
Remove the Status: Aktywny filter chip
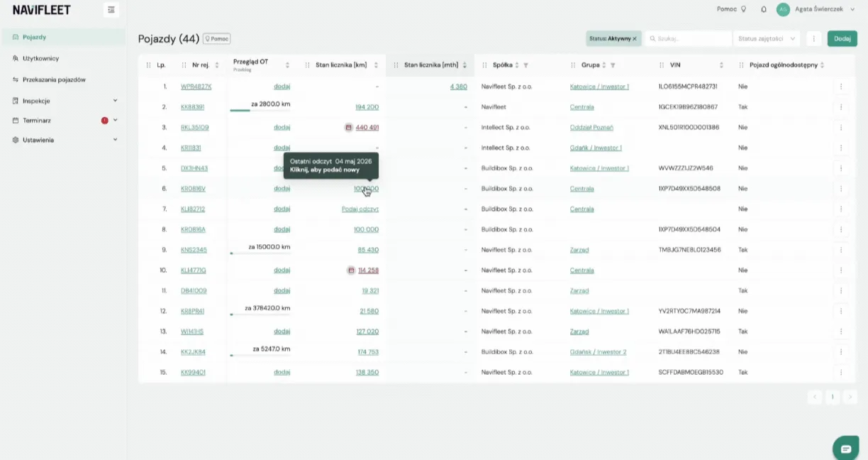[635, 38]
